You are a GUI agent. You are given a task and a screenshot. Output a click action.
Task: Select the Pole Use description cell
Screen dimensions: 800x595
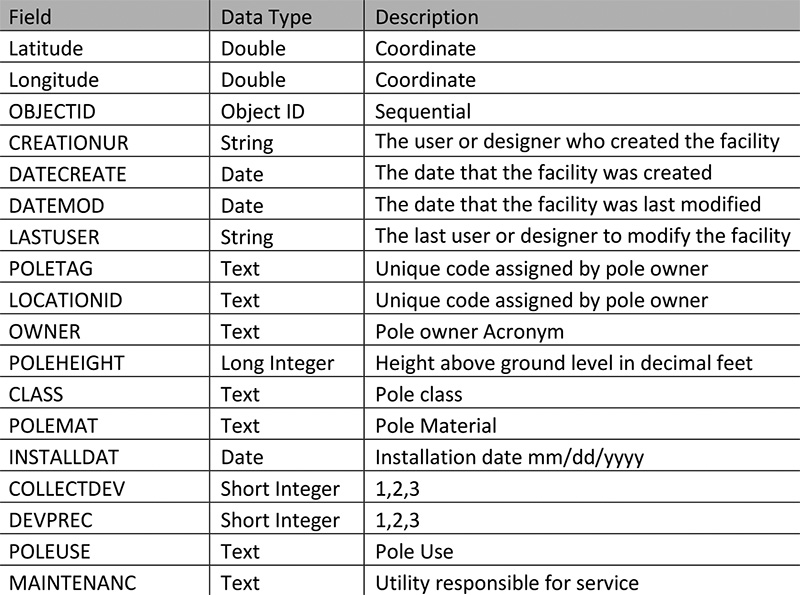pos(414,551)
